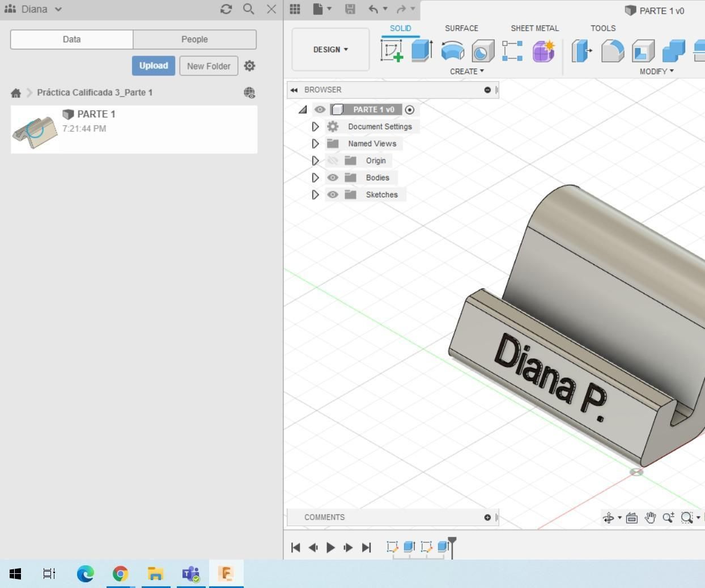Open project on web globe icon
The image size is (705, 588).
coord(249,92)
